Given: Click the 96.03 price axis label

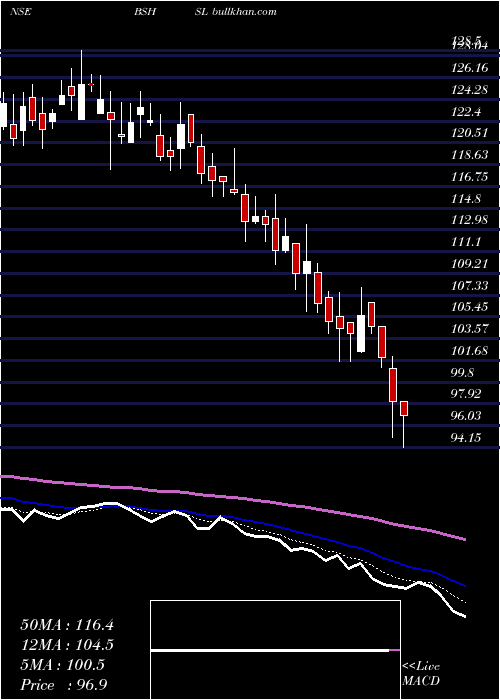Looking at the screenshot, I should [467, 416].
